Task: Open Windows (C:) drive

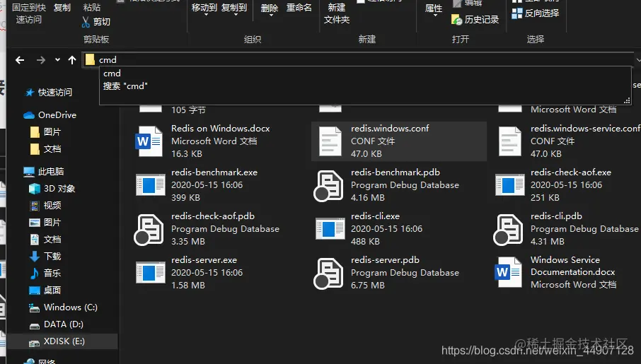Action: pos(64,307)
